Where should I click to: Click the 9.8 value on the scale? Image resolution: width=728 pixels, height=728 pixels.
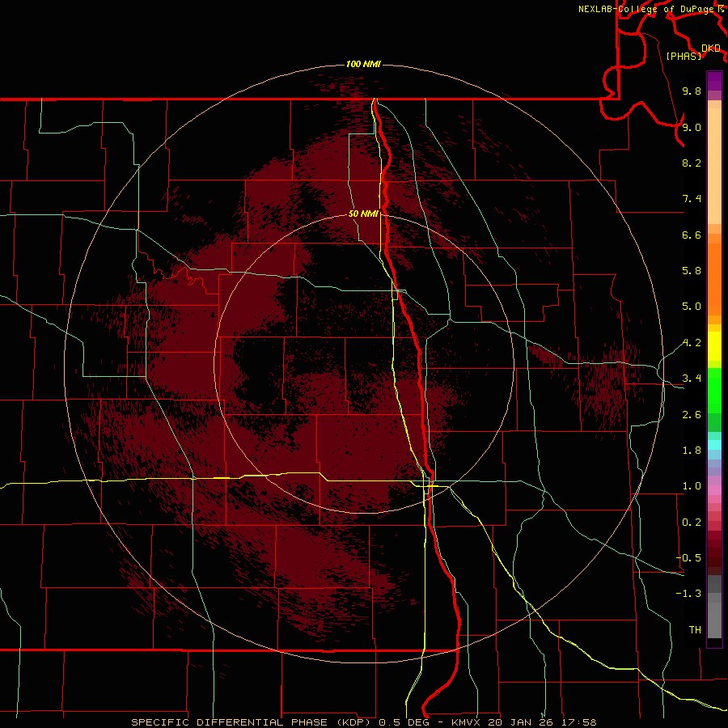pos(692,91)
